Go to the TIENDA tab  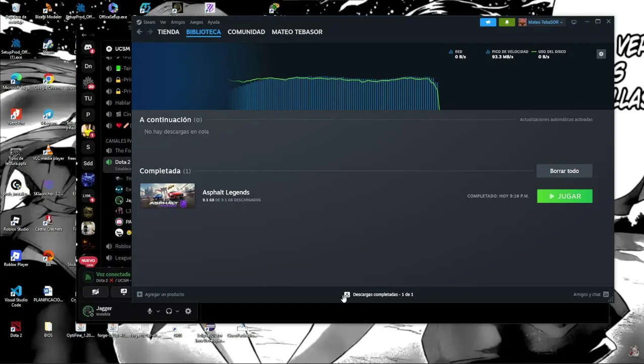pos(168,32)
